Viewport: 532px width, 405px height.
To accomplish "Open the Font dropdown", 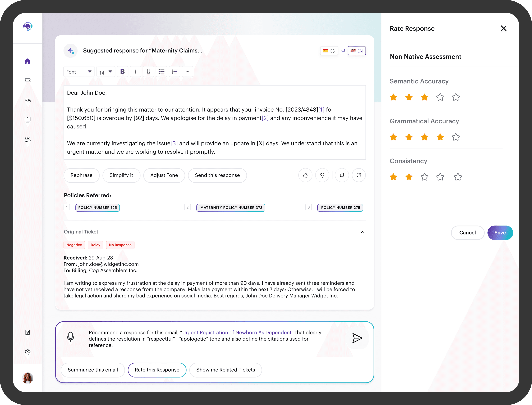I will coord(79,72).
